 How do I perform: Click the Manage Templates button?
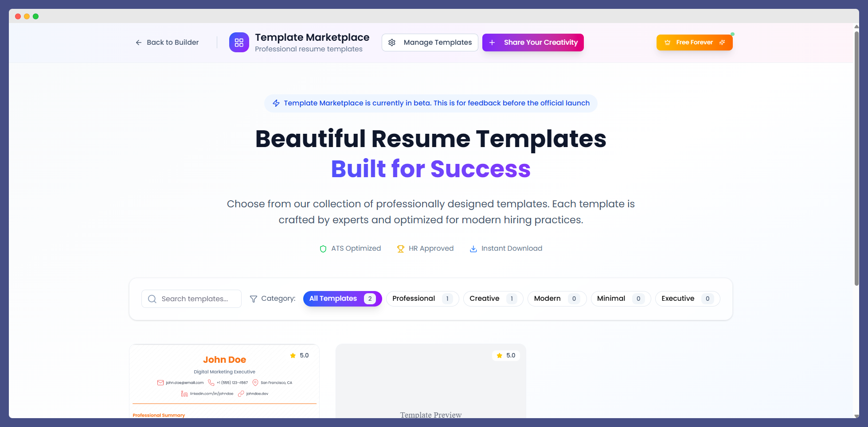(430, 42)
